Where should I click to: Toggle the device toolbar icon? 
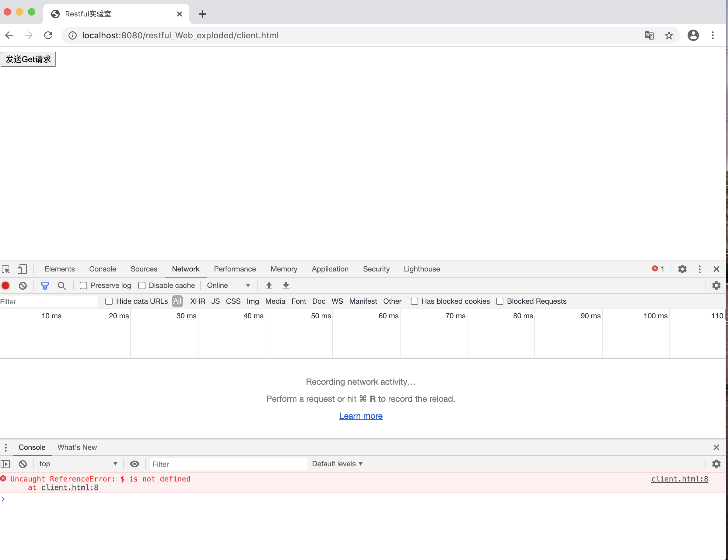(x=22, y=269)
